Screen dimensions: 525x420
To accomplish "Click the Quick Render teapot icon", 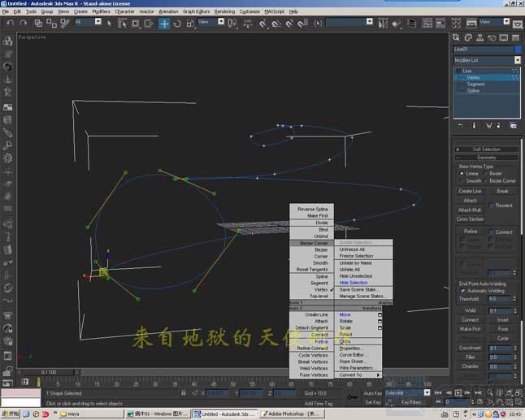I will [x=518, y=24].
